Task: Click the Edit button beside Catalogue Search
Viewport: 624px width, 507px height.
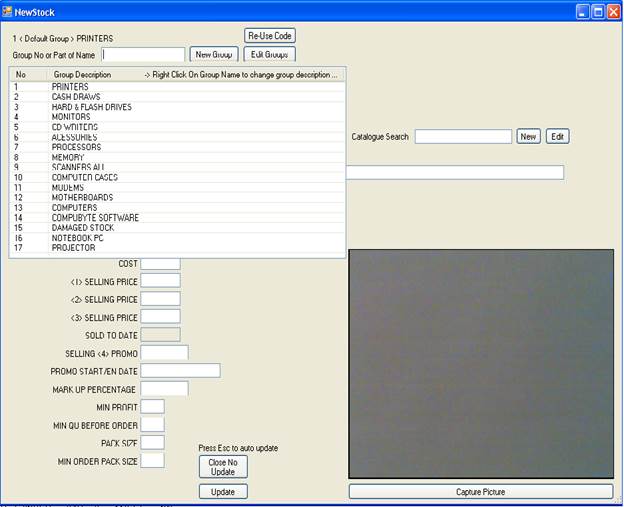Action: (558, 136)
